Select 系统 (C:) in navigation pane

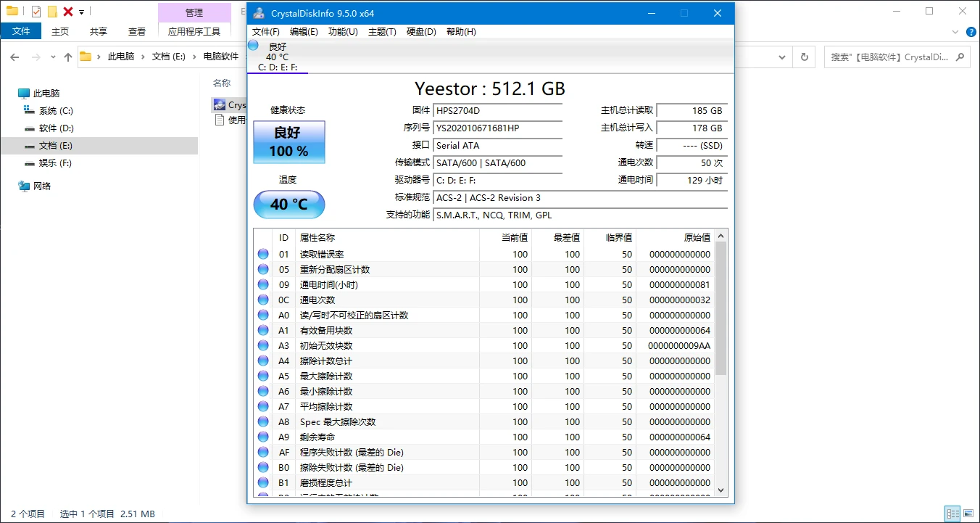click(56, 111)
